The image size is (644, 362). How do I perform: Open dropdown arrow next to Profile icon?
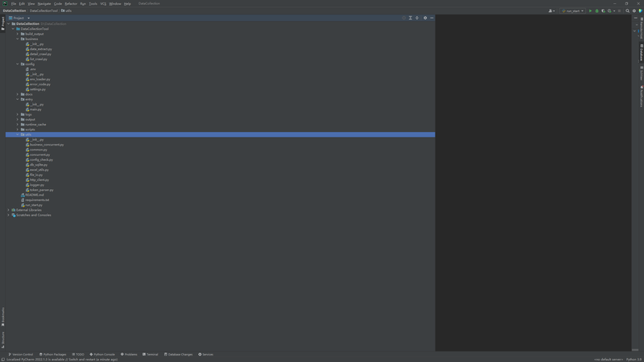pos(614,11)
